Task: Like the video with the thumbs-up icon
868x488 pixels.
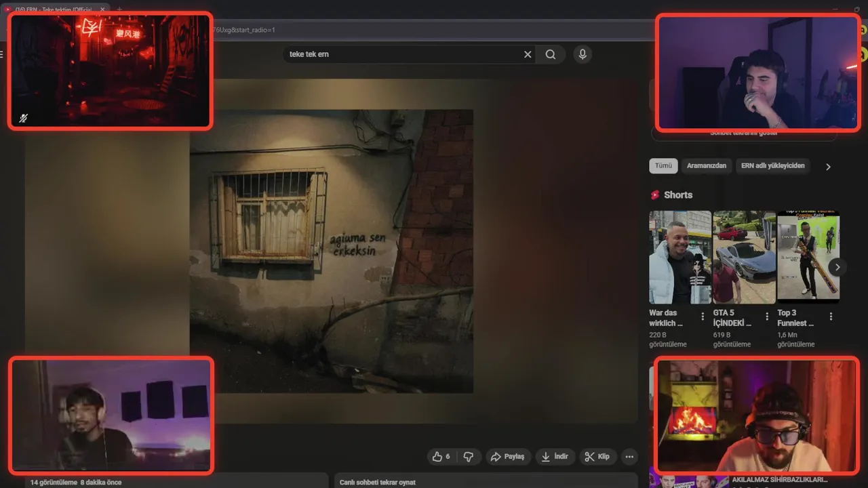Action: [x=441, y=457]
